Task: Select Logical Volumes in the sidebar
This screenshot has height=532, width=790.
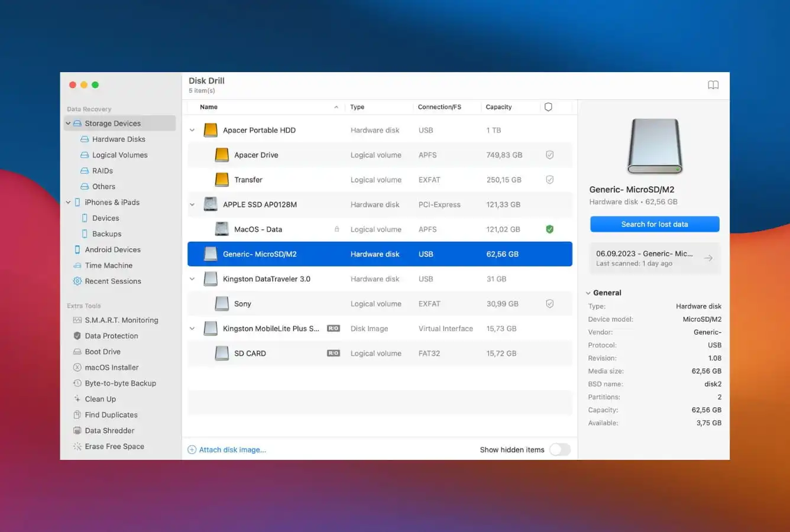Action: pos(114,155)
